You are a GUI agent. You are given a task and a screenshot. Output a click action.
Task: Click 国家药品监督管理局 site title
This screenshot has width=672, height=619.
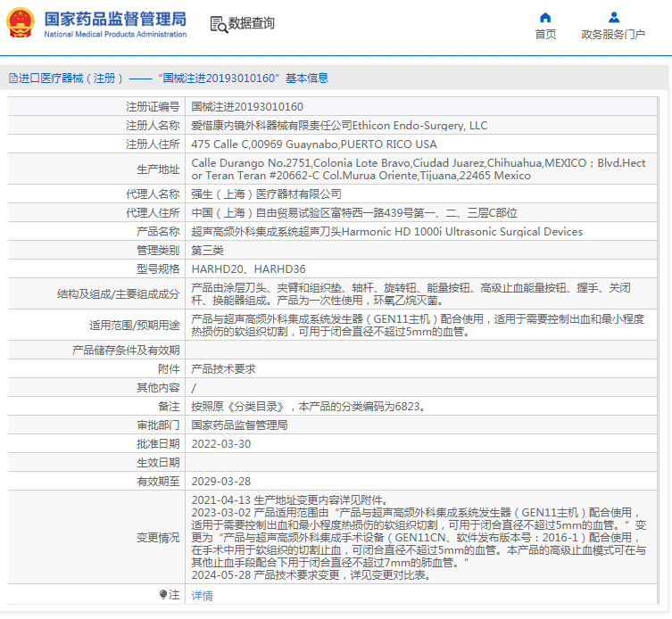click(115, 19)
